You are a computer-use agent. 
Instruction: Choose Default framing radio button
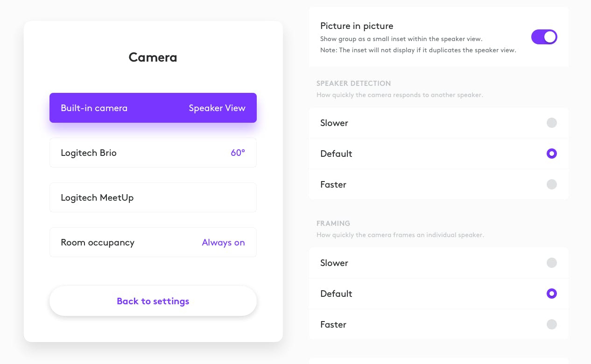(x=552, y=294)
